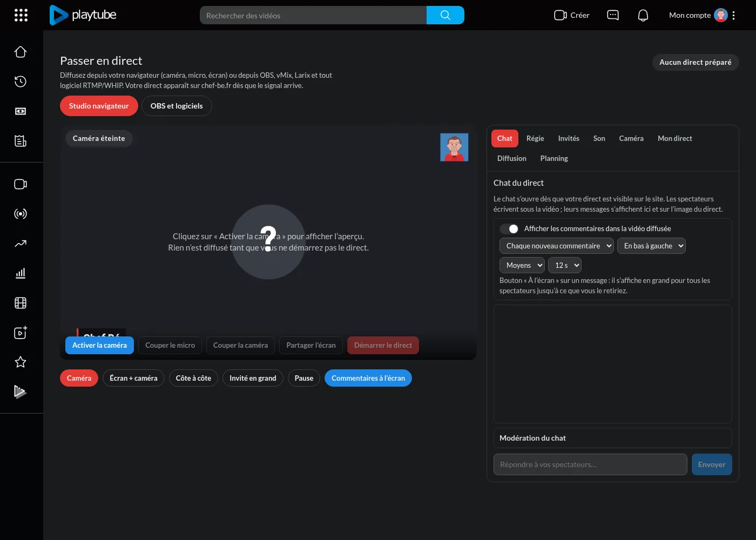
Task: Open the 12 s duration dropdown
Action: coord(565,265)
